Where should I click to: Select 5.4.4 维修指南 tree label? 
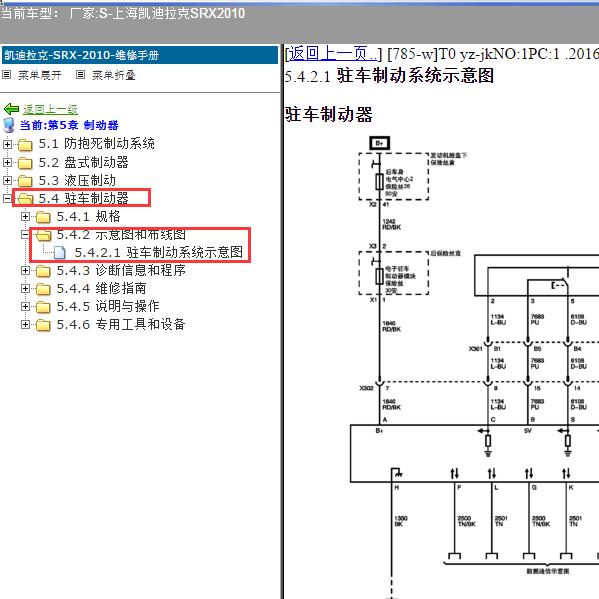101,288
